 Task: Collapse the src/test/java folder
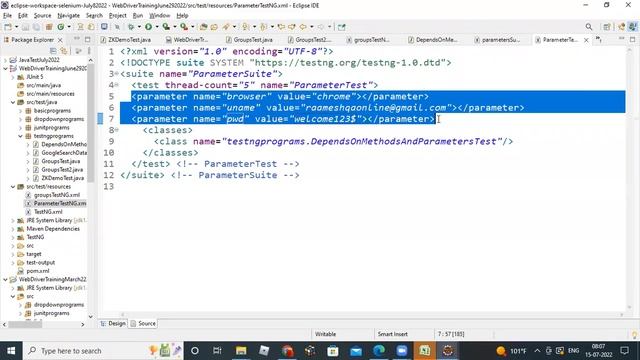point(13,102)
